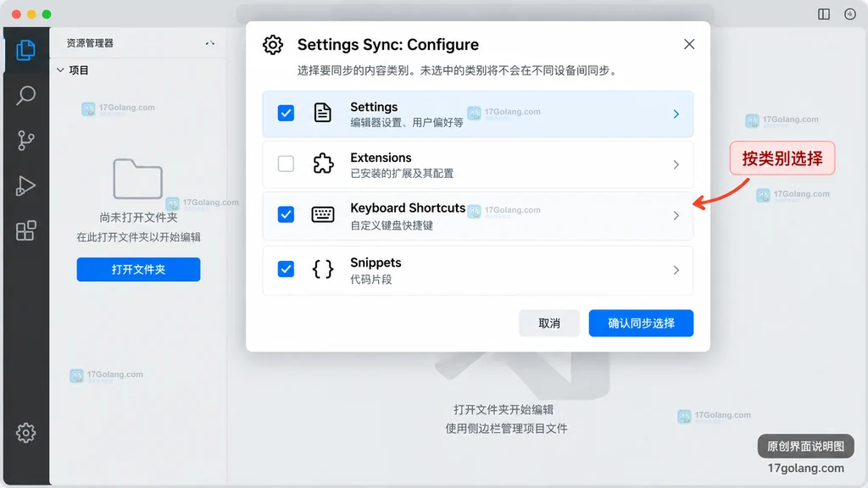The height and width of the screenshot is (488, 868).
Task: Click the 取消 button
Action: click(549, 323)
